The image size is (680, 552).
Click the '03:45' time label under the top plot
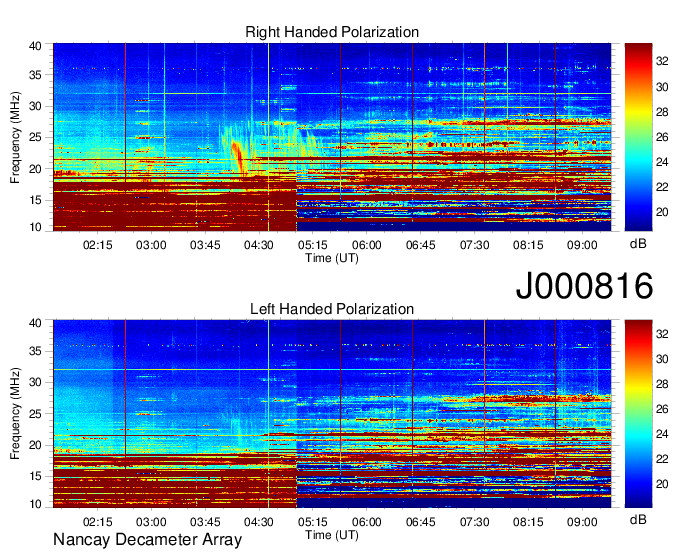(205, 245)
